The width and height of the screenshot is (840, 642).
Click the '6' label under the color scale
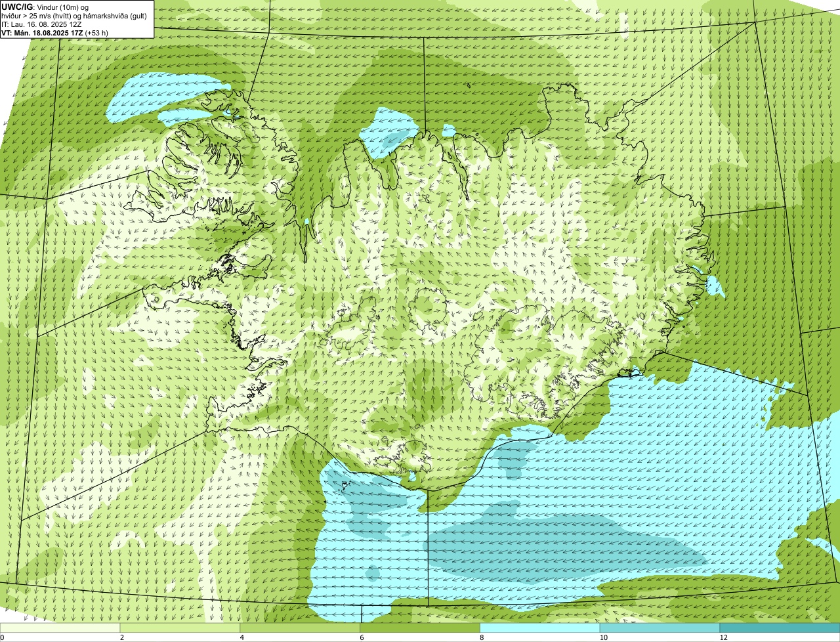click(362, 637)
